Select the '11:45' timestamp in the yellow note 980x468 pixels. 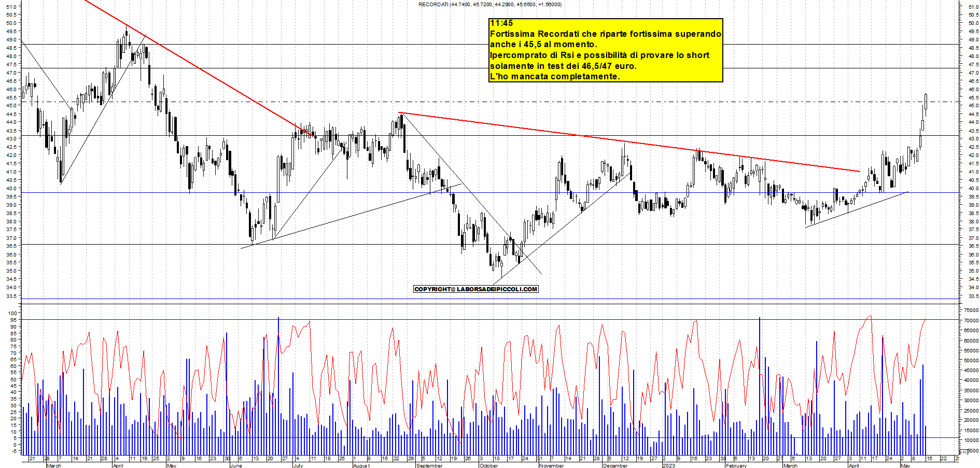click(501, 23)
